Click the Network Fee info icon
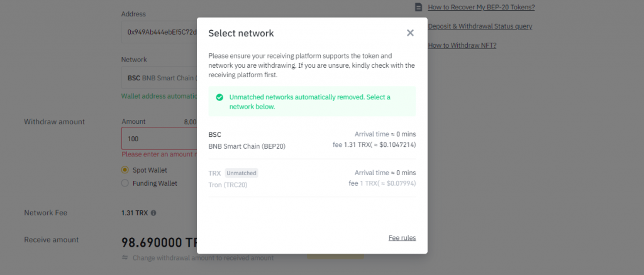This screenshot has width=644, height=275. click(x=153, y=213)
